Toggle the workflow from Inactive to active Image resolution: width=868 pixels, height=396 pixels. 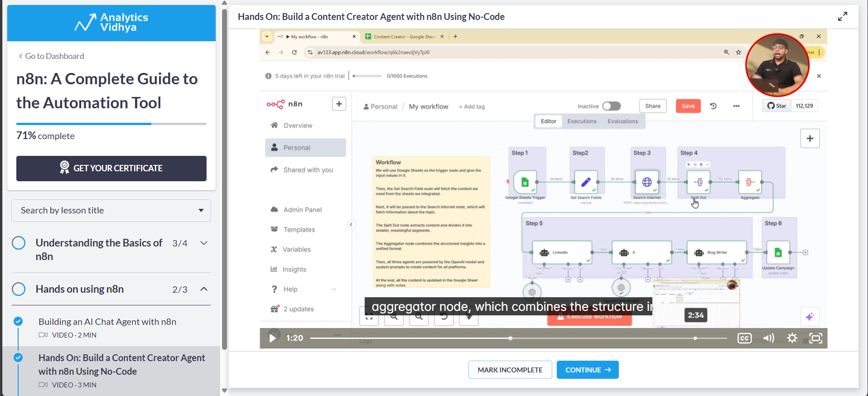pos(611,106)
